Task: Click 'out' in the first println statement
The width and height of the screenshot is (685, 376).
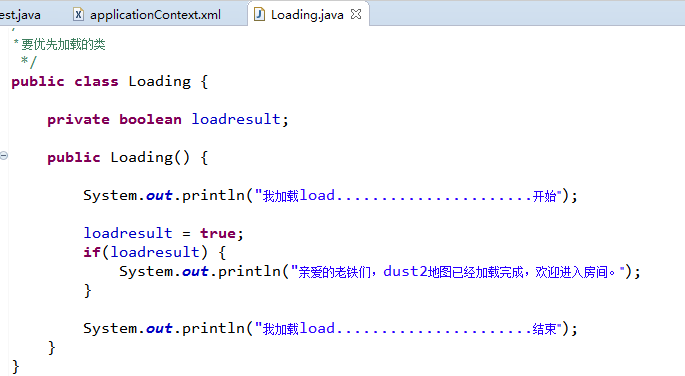Action: click(x=159, y=196)
